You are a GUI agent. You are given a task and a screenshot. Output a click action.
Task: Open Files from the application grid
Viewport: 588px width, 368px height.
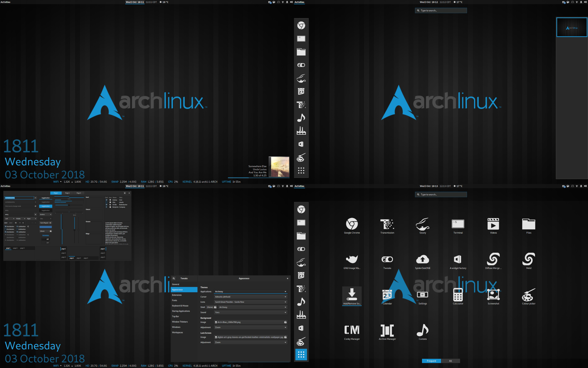(x=529, y=226)
